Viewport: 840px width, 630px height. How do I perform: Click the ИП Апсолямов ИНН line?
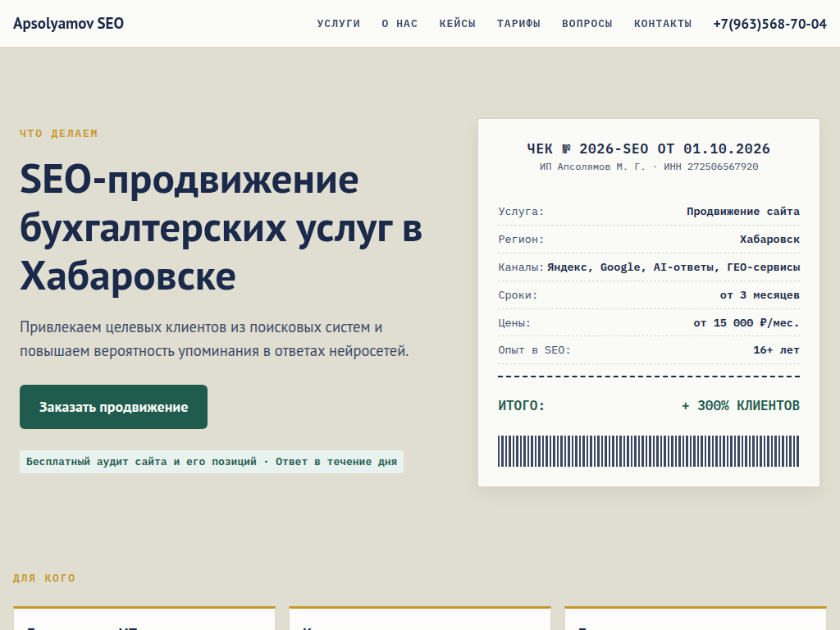[649, 167]
